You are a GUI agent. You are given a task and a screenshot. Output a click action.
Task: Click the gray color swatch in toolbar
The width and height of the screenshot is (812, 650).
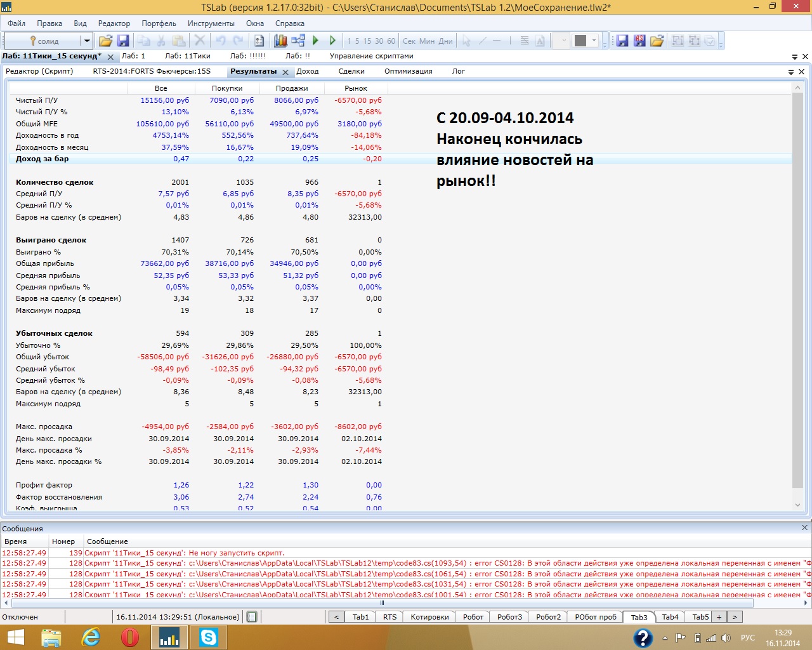[x=580, y=41]
